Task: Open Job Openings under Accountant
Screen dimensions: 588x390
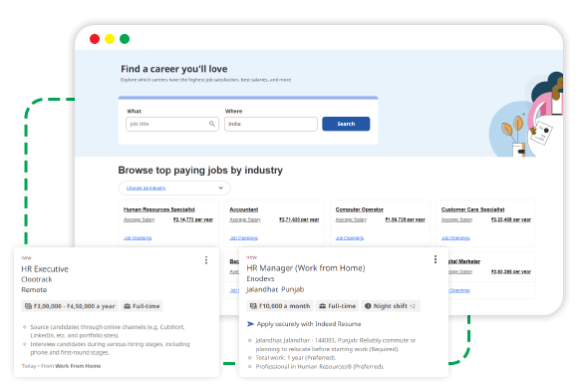Action: [x=244, y=238]
